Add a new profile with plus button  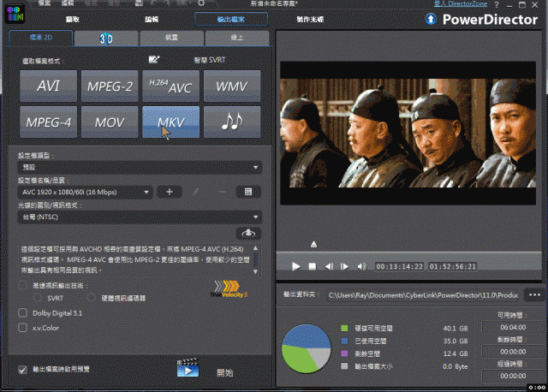click(x=170, y=192)
